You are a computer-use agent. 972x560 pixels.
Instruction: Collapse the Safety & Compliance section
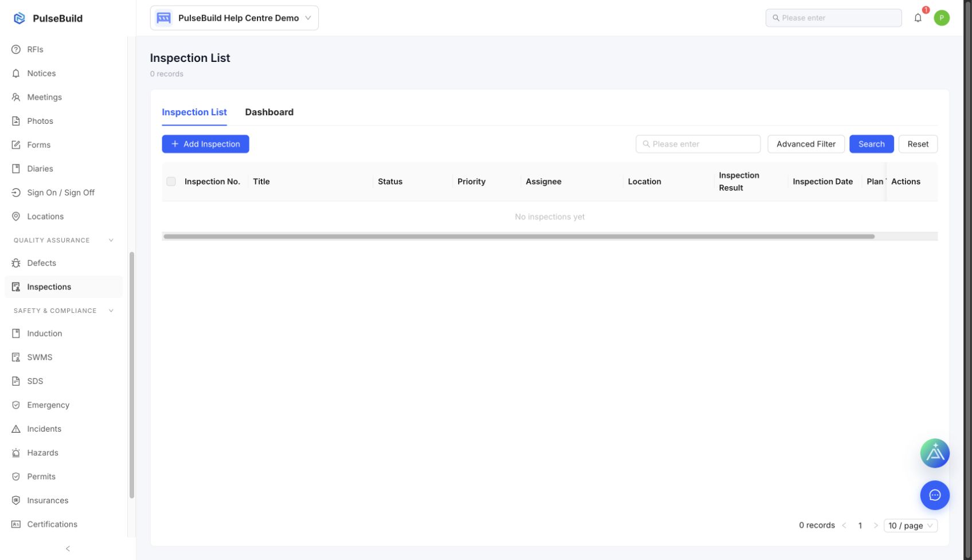pyautogui.click(x=111, y=311)
